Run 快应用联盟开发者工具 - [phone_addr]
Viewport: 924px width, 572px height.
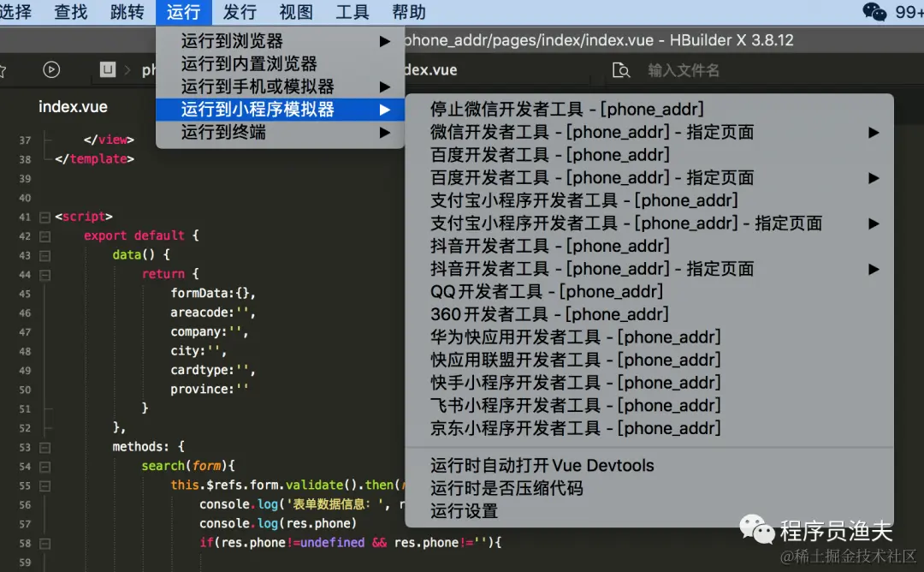pyautogui.click(x=649, y=360)
